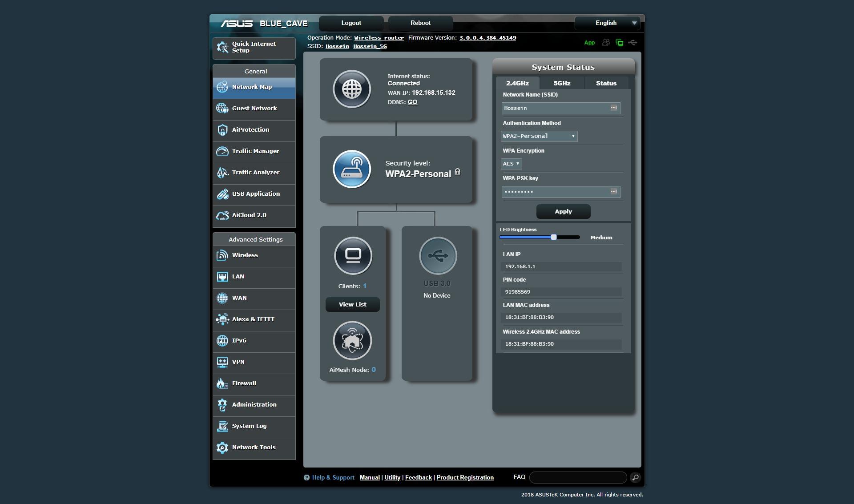Click the FAQ search magnifier icon
This screenshot has width=854, height=504.
[x=635, y=477]
